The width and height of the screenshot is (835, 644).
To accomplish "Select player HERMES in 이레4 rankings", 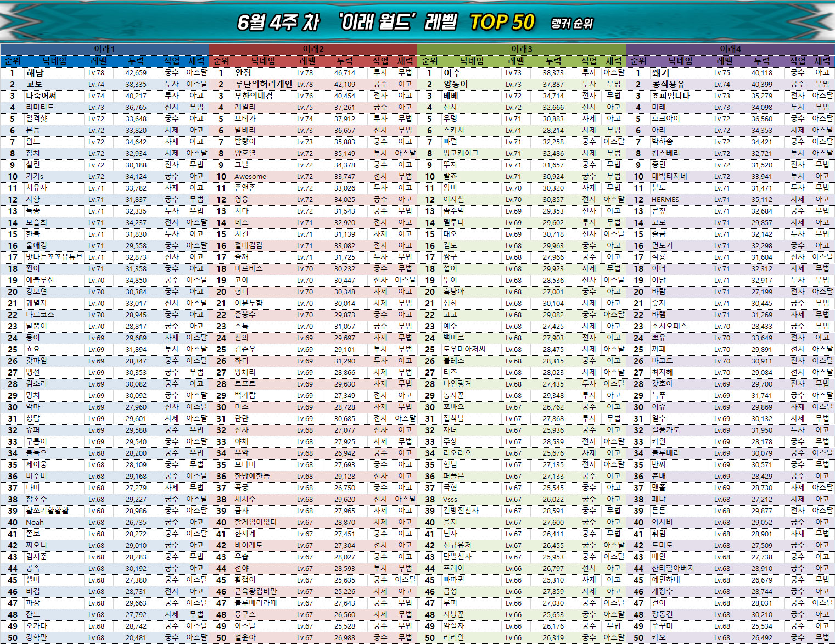I will click(665, 200).
